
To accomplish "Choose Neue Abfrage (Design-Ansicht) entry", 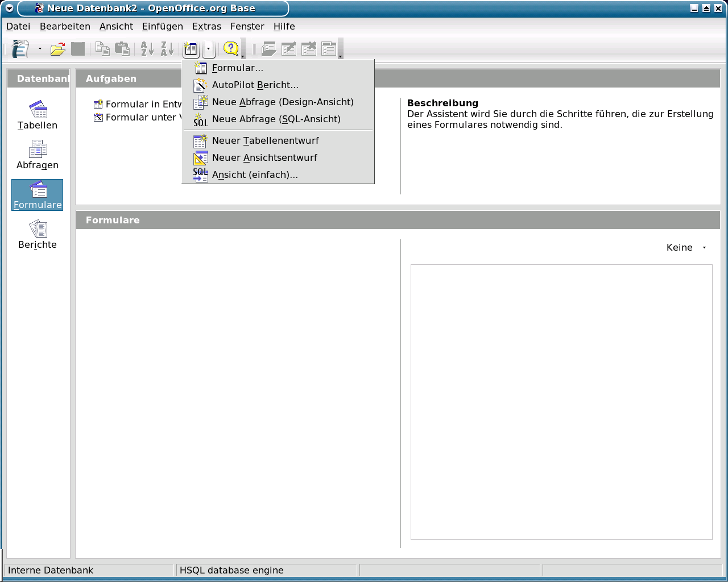I will (x=278, y=102).
